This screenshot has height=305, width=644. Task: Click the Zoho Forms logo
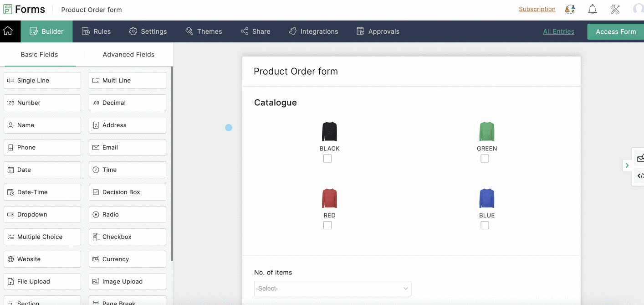point(24,9)
